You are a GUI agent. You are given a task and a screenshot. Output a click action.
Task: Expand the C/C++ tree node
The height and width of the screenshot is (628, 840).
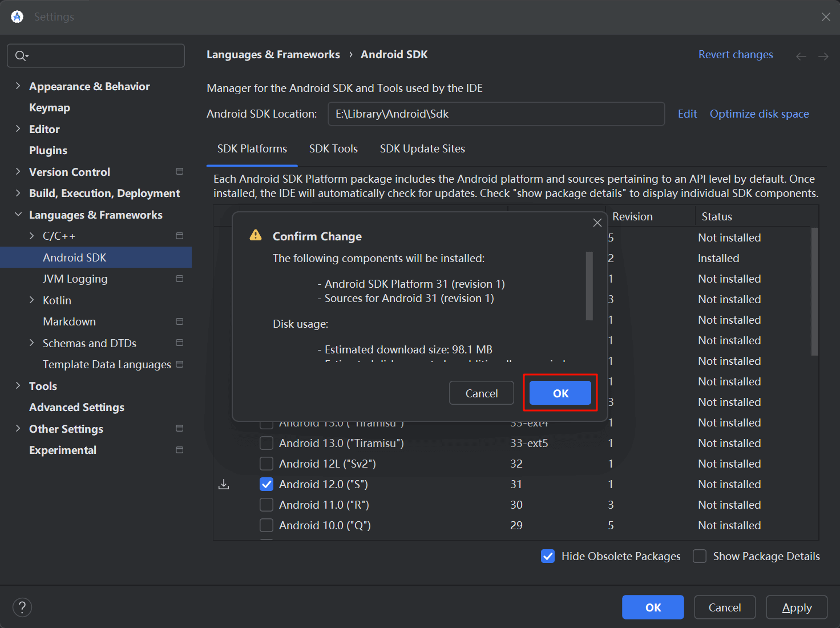point(31,236)
